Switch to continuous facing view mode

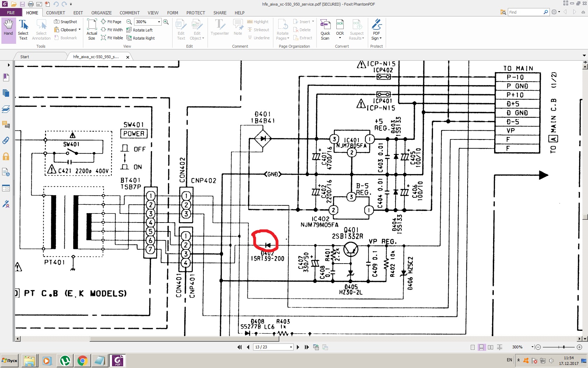(x=499, y=347)
